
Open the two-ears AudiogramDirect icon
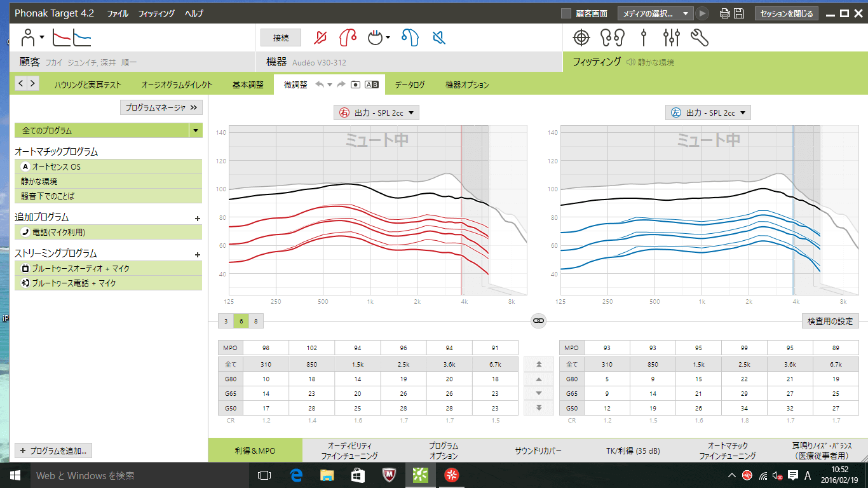(x=613, y=38)
